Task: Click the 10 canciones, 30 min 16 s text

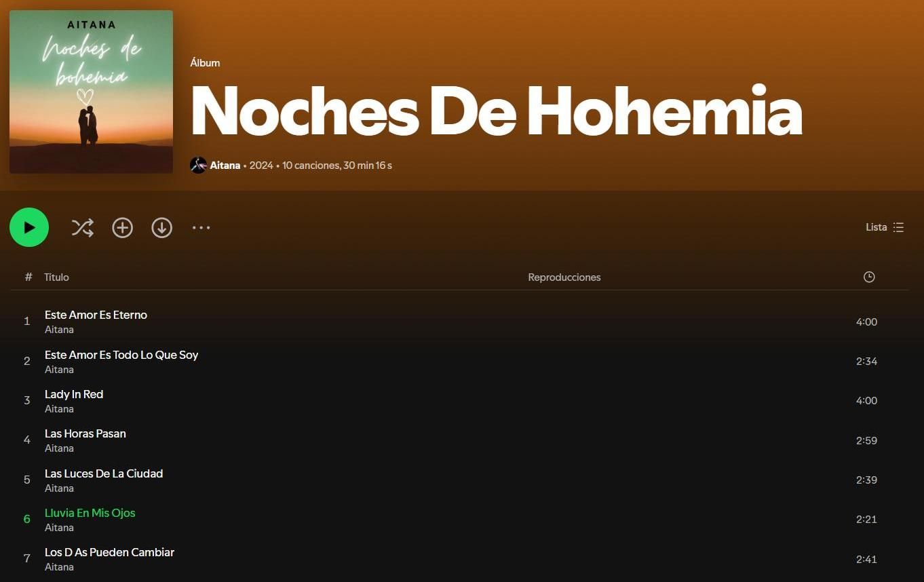Action: click(337, 166)
